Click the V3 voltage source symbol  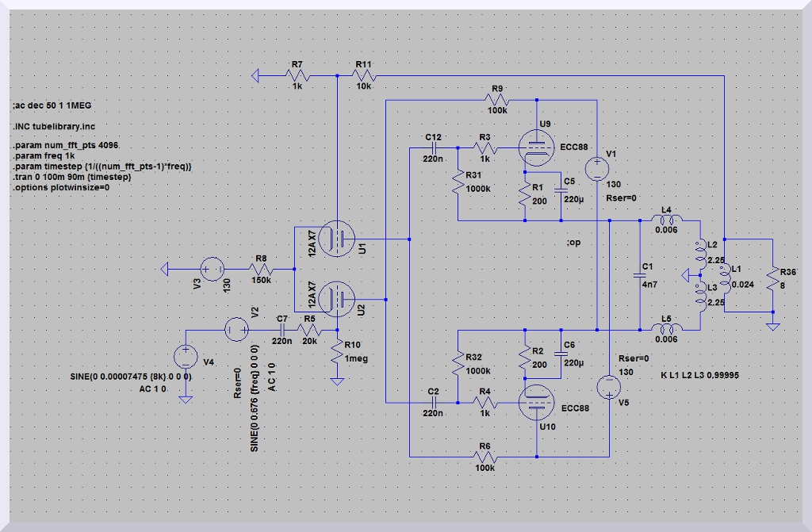211,270
